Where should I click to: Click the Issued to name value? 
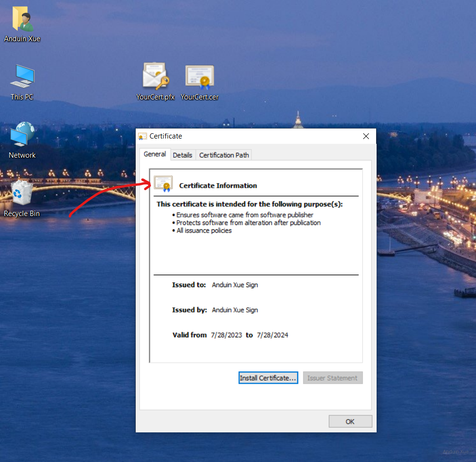tap(235, 285)
